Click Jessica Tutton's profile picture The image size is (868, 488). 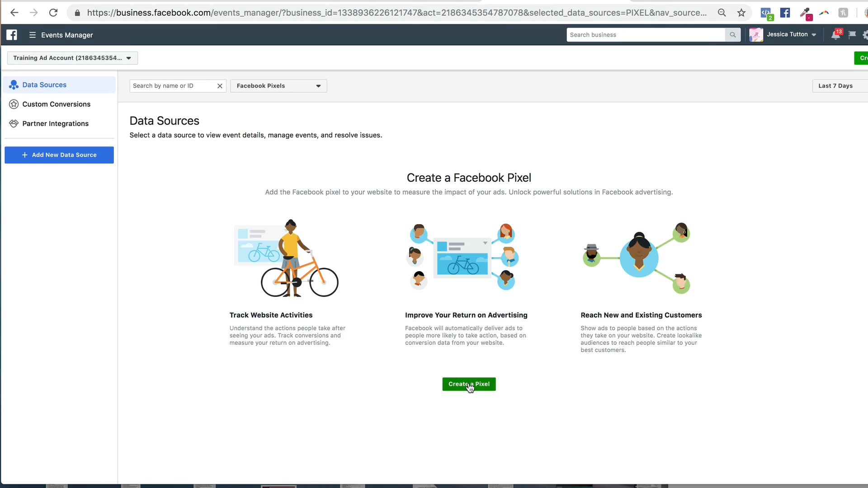(x=756, y=35)
